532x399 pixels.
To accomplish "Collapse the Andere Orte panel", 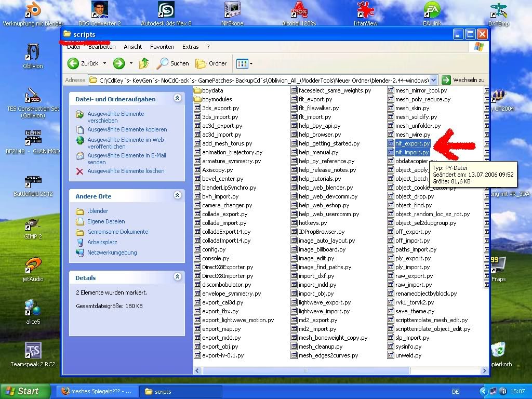I will pos(177,195).
